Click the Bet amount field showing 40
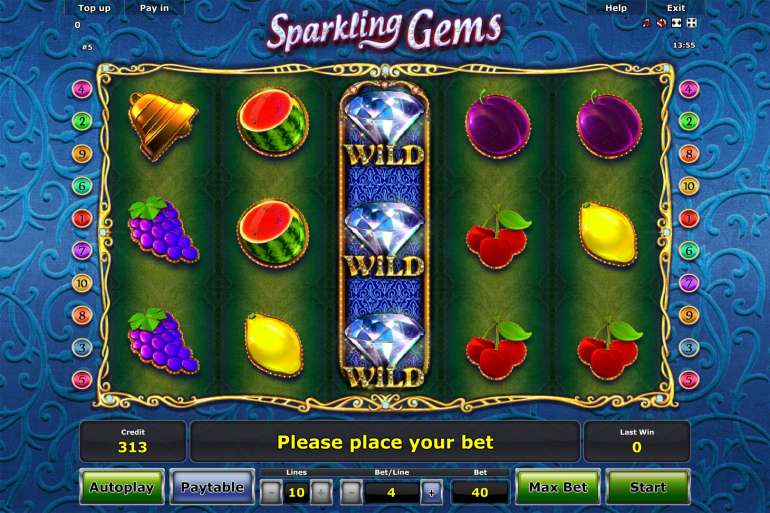The width and height of the screenshot is (770, 513). point(480,492)
